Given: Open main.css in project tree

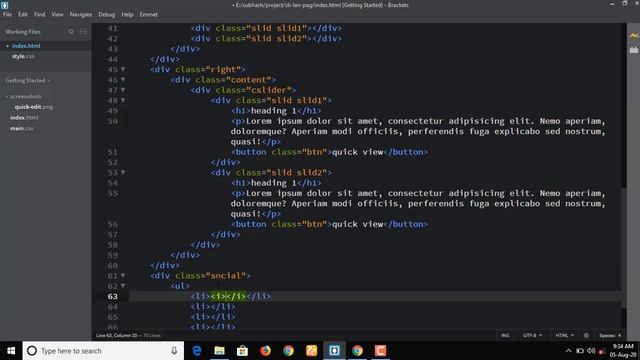Looking at the screenshot, I should click(22, 128).
